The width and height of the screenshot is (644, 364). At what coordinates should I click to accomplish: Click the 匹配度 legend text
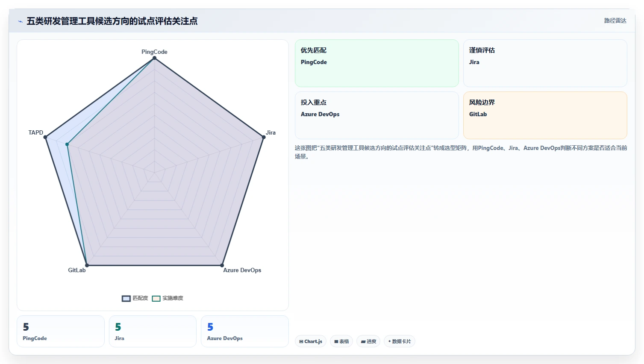[x=140, y=298]
